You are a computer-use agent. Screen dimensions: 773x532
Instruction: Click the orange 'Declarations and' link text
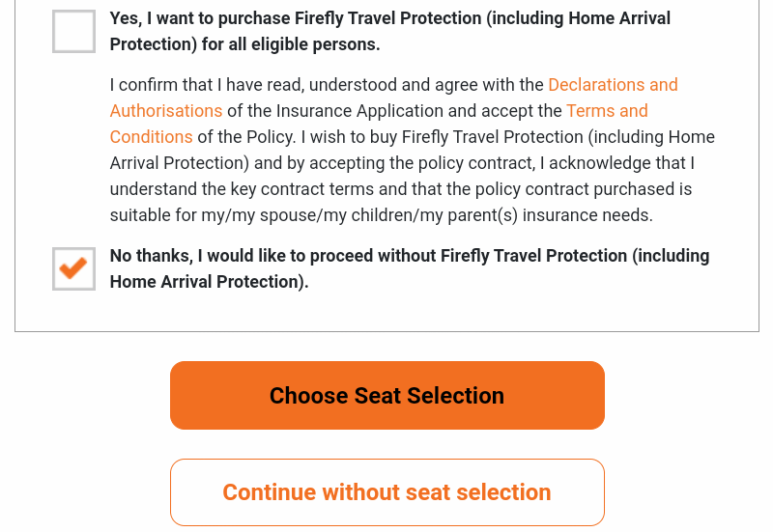click(614, 85)
